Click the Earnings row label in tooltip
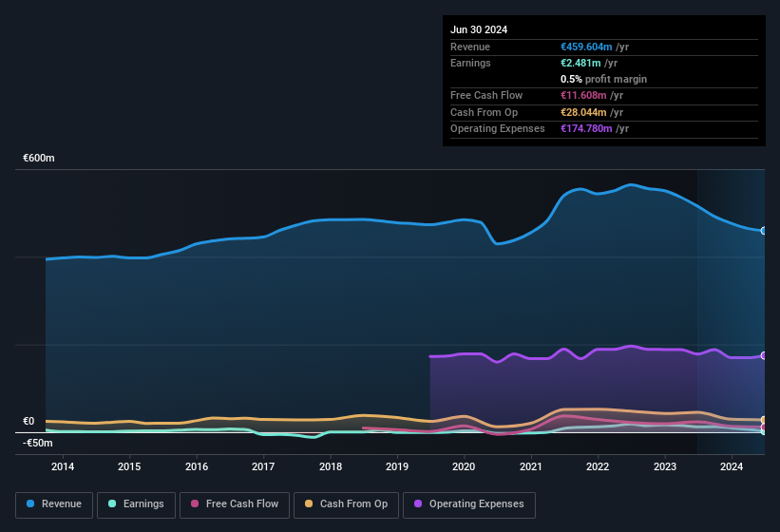 tap(470, 63)
